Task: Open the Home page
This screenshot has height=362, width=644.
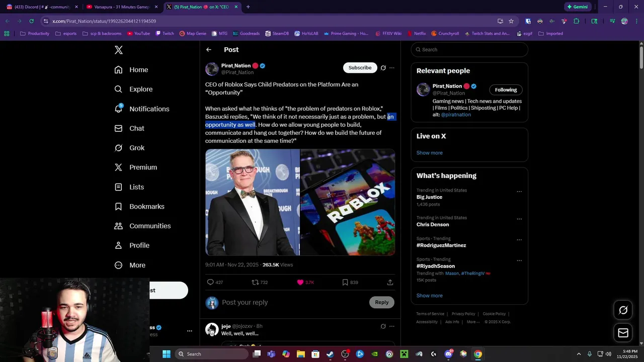Action: (x=131, y=70)
